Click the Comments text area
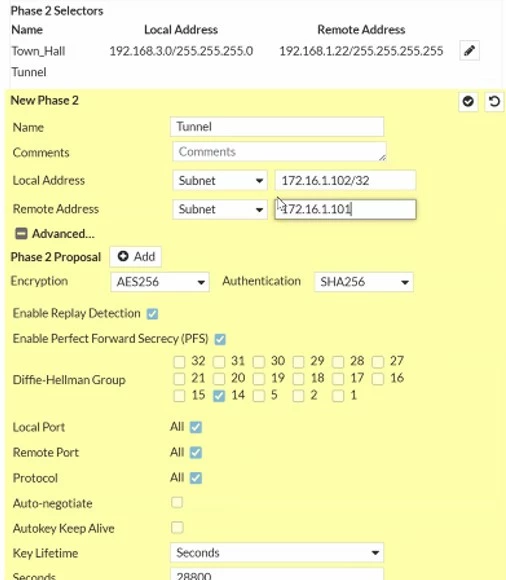 (x=279, y=152)
